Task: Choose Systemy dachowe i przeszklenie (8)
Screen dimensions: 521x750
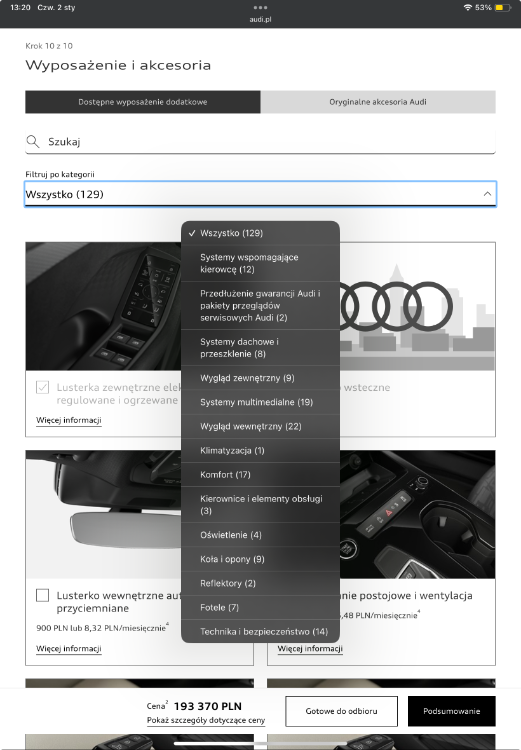Action: tap(260, 348)
